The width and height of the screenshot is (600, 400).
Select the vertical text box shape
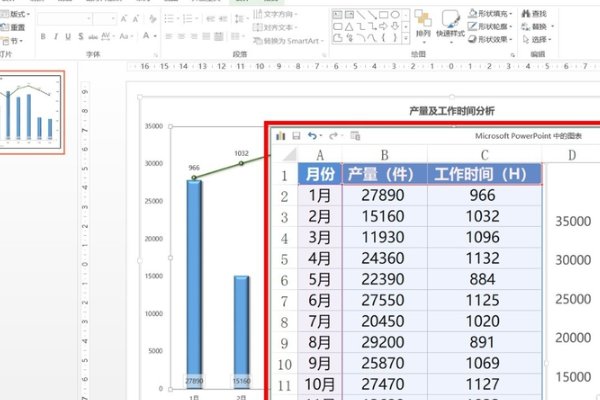click(x=349, y=15)
